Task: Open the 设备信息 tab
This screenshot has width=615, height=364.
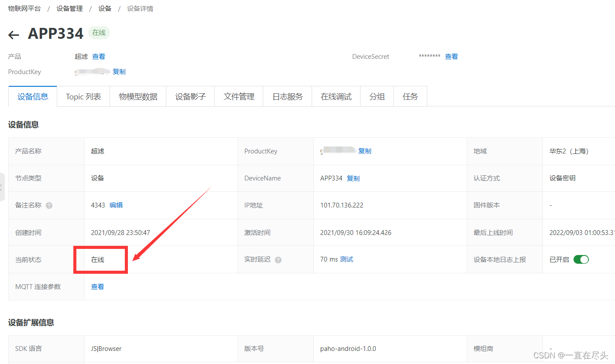Action: coord(33,96)
